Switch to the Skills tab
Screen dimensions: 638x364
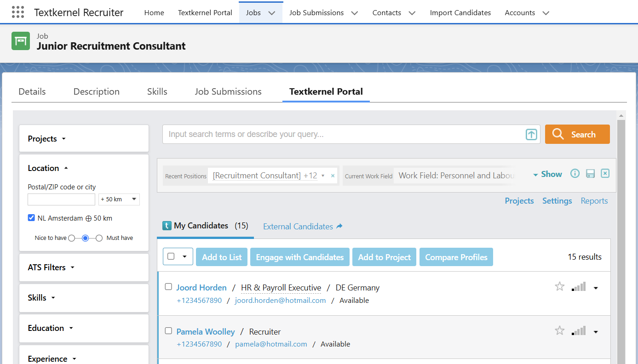(157, 91)
